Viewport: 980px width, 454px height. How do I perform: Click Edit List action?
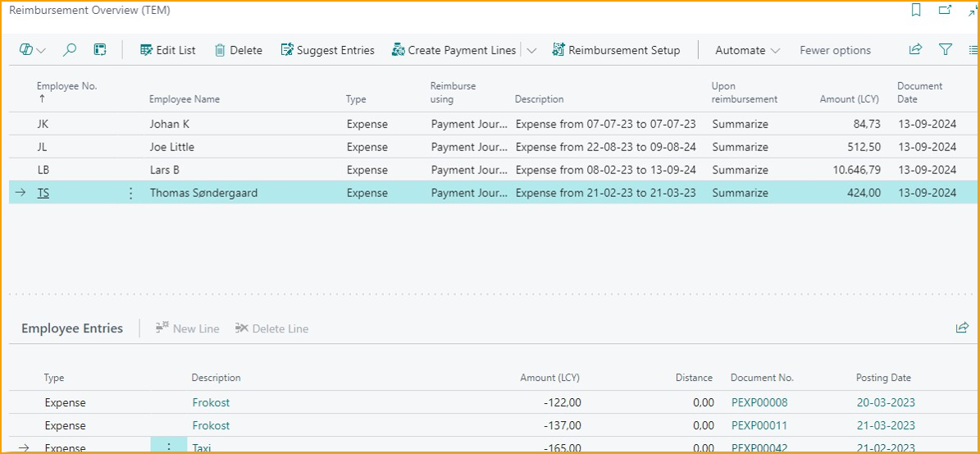coord(167,50)
